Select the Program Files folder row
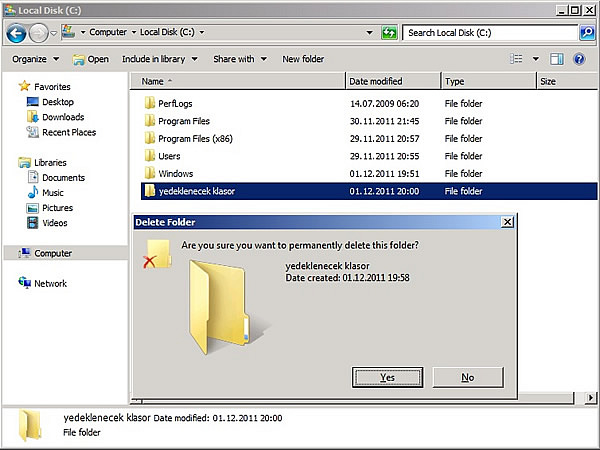600x450 pixels. [x=369, y=121]
